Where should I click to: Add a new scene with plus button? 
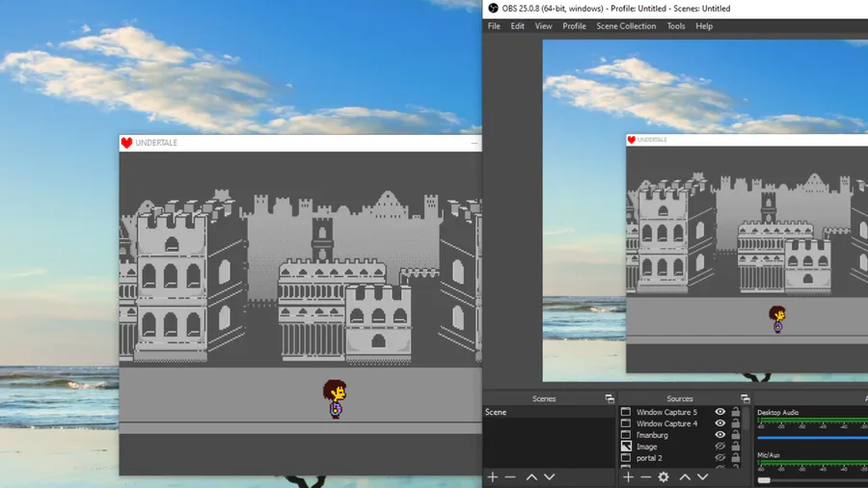(492, 477)
